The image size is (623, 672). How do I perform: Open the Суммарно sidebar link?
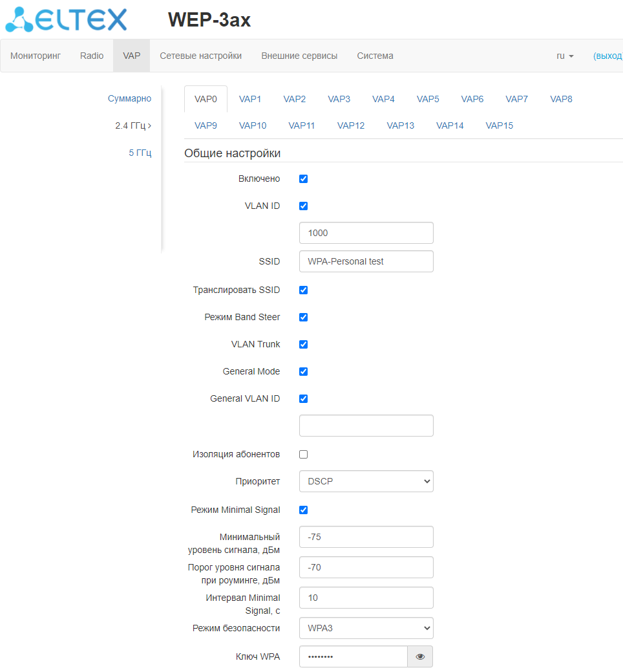[x=129, y=98]
